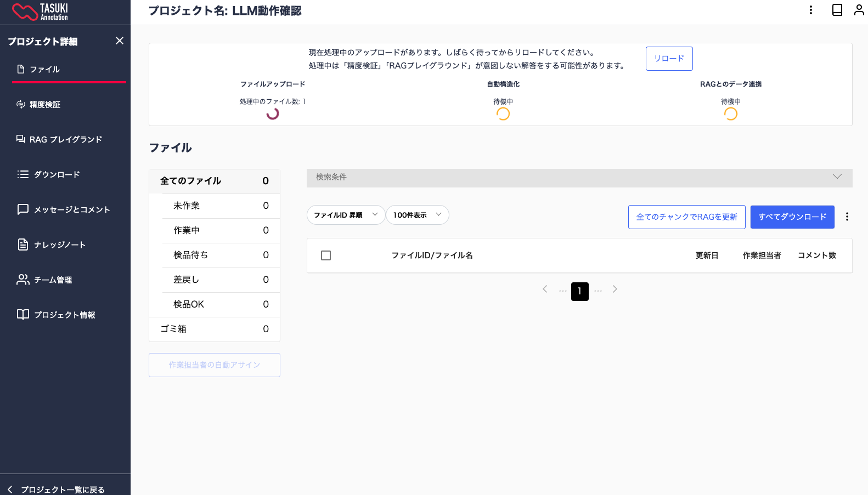Screen dimensions: 868x495
Task: Close the project details sidebar panel
Action: (120, 41)
